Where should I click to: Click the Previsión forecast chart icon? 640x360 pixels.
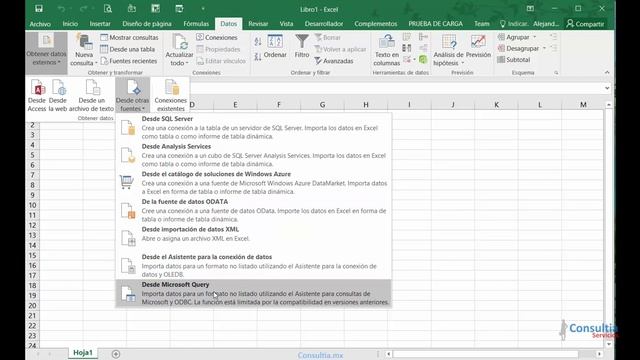478,47
